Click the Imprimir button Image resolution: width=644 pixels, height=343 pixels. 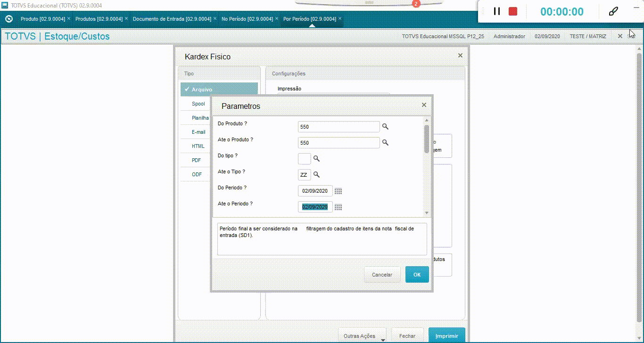pyautogui.click(x=447, y=335)
